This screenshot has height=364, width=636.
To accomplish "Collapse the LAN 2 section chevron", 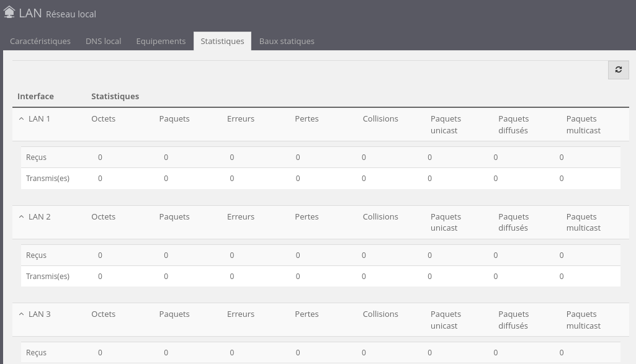I will coord(21,216).
